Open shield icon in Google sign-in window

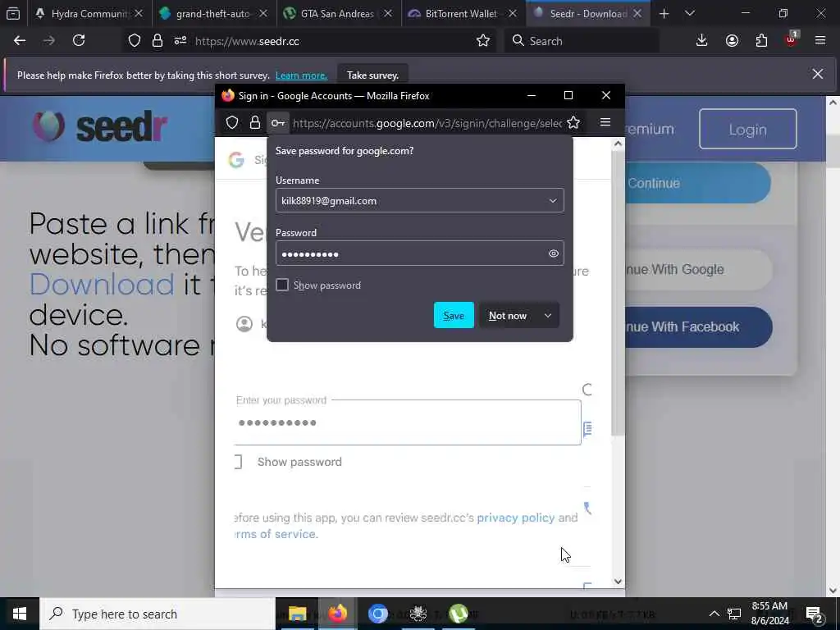232,123
